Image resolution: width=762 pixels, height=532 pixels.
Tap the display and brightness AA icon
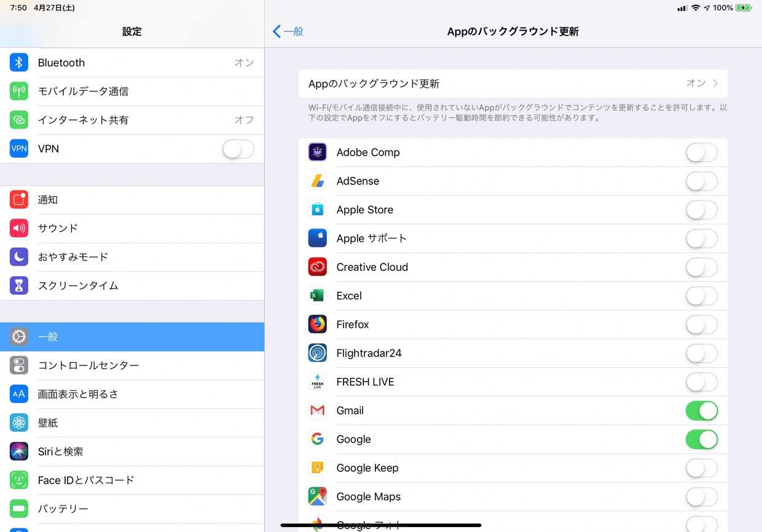point(19,394)
